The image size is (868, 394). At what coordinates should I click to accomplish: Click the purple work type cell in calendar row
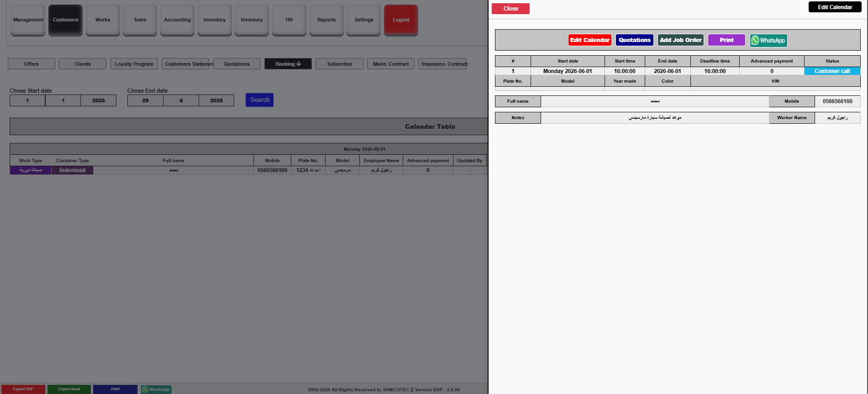[x=31, y=170]
